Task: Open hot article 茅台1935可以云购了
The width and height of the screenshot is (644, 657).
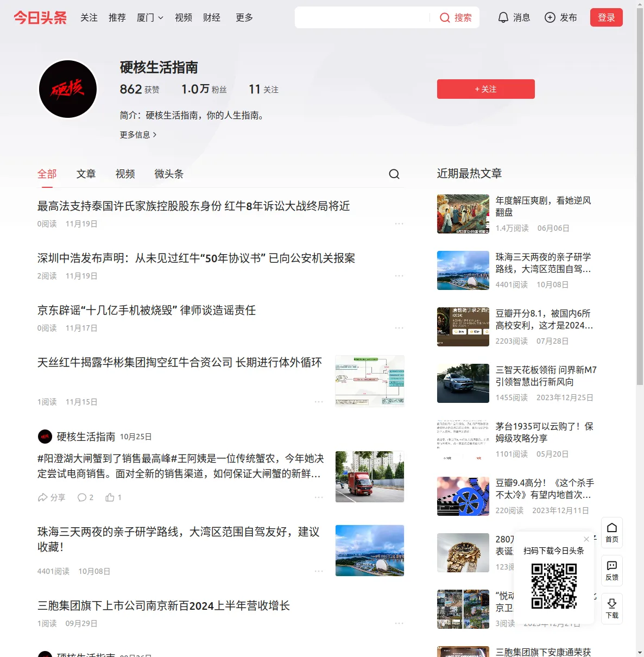Action: (545, 432)
